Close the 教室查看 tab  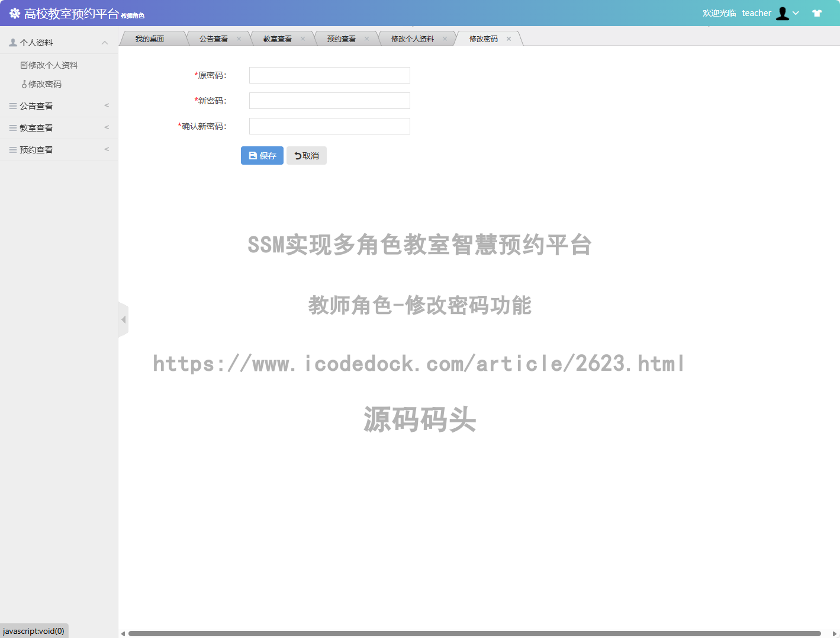click(302, 39)
